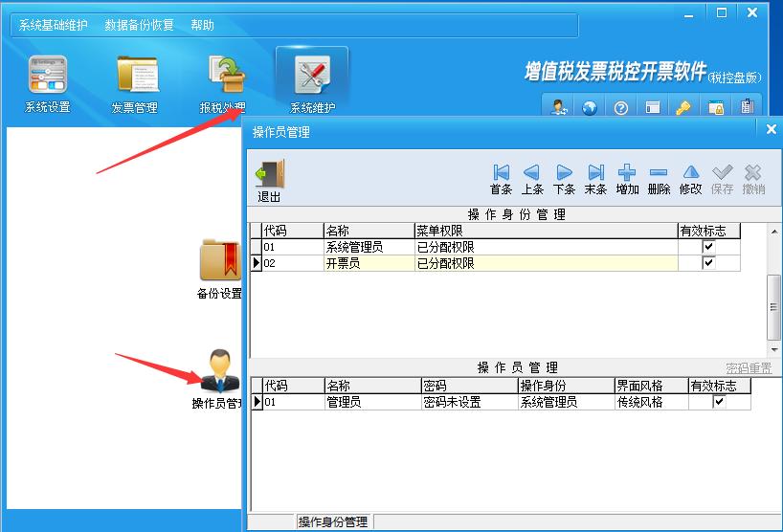Click the switch user icon in top toolbar
This screenshot has height=532, width=783.
click(558, 107)
